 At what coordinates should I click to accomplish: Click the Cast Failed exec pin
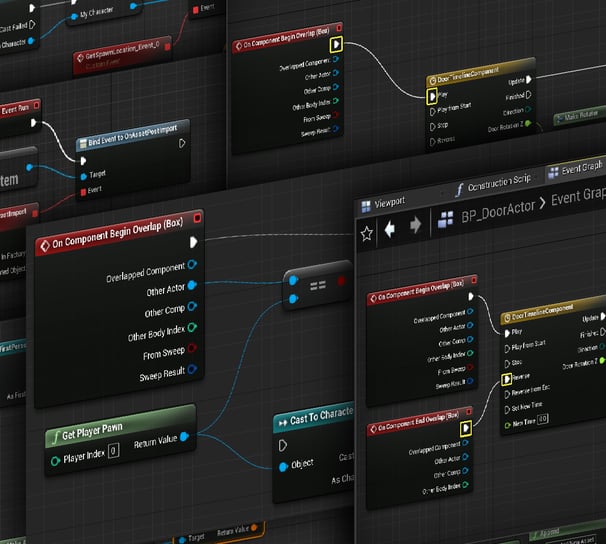32,24
